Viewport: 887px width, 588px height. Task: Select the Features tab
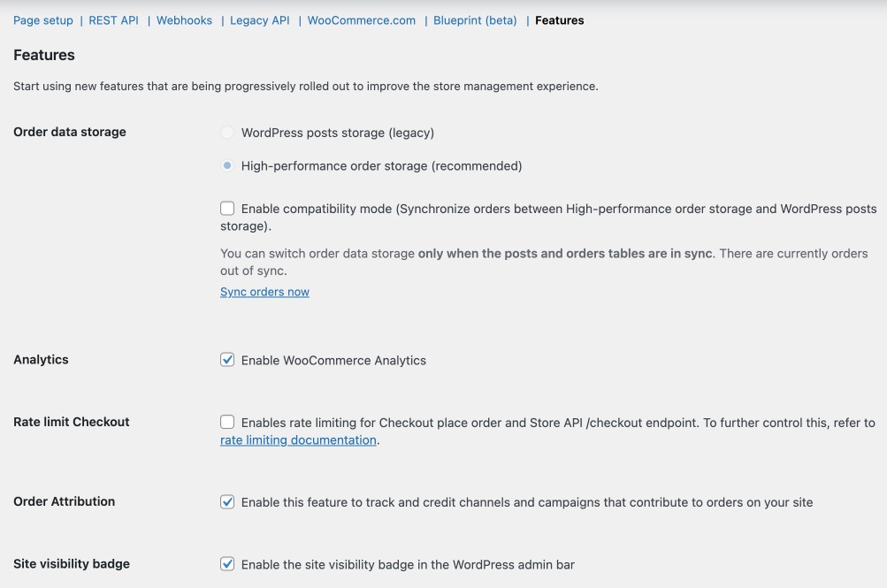[x=559, y=20]
